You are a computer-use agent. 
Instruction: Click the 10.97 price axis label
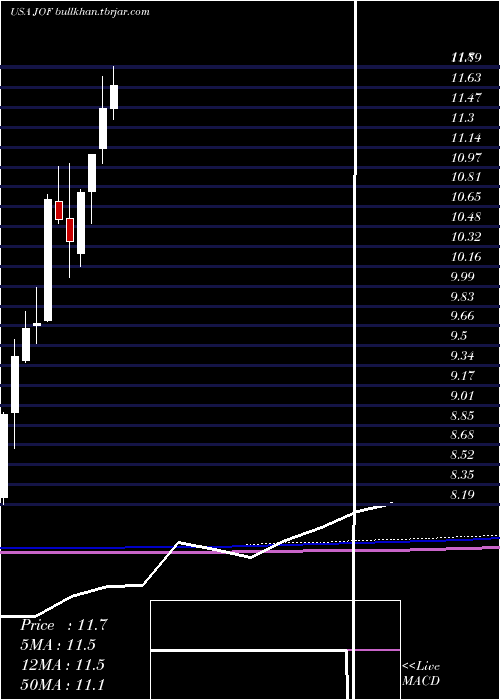point(466,157)
